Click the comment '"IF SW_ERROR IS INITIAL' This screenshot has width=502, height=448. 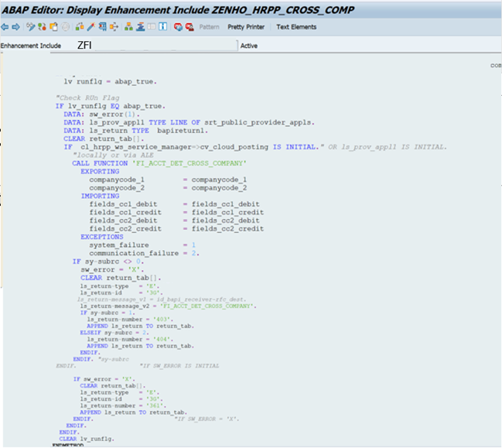click(179, 366)
